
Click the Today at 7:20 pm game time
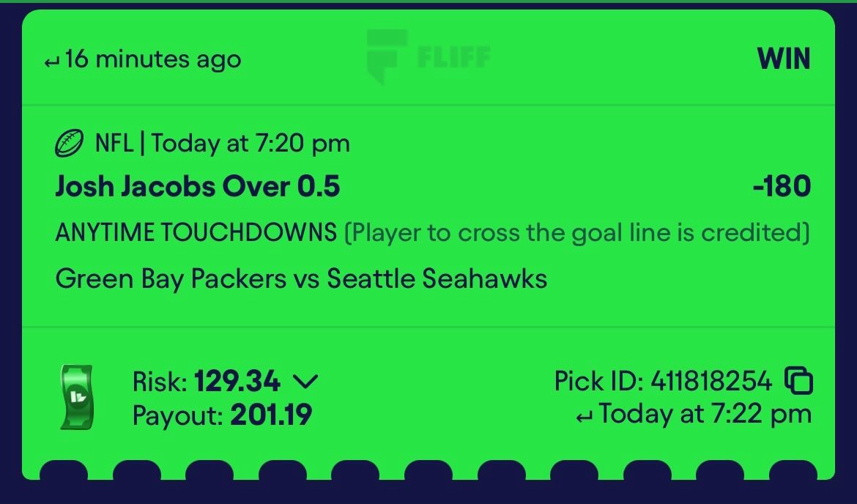pos(251,144)
